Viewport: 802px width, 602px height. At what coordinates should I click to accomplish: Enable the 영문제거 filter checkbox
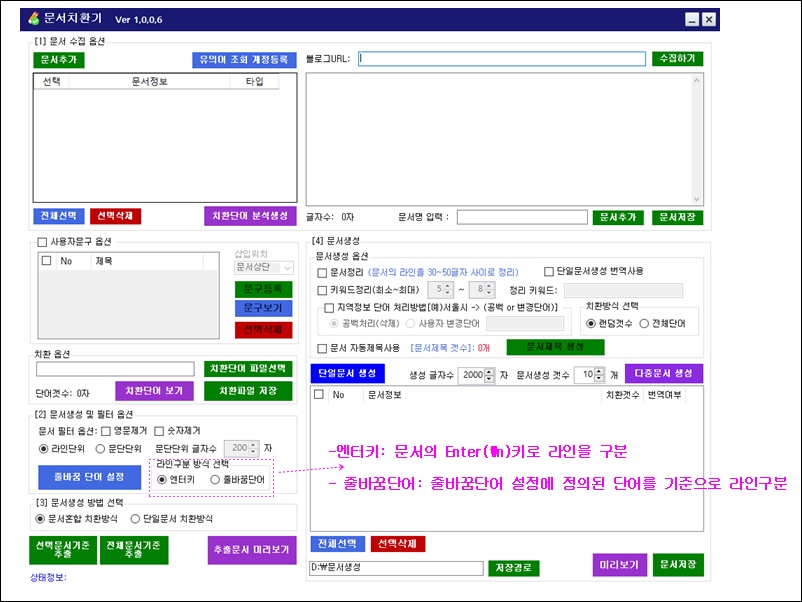point(107,431)
